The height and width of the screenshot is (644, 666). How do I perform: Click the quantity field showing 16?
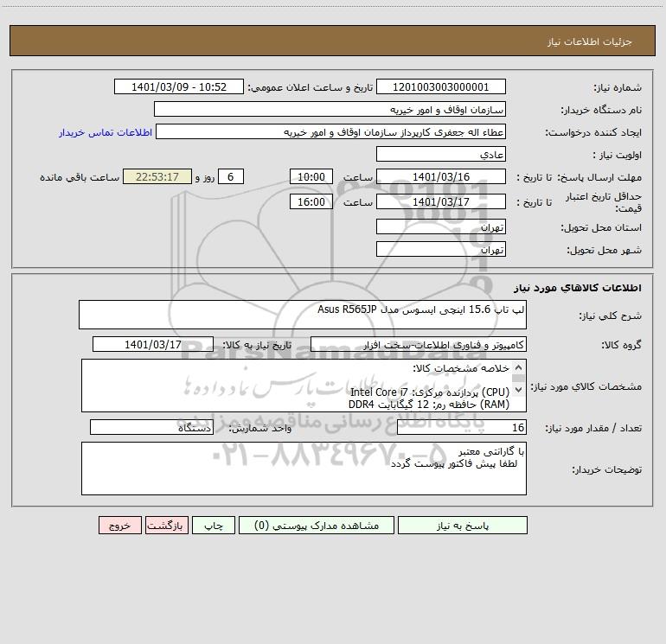[x=462, y=427]
